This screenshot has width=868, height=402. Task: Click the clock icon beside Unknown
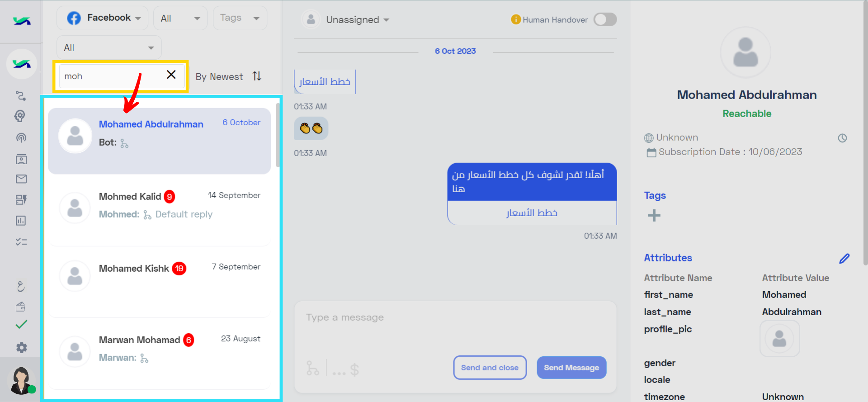click(842, 138)
